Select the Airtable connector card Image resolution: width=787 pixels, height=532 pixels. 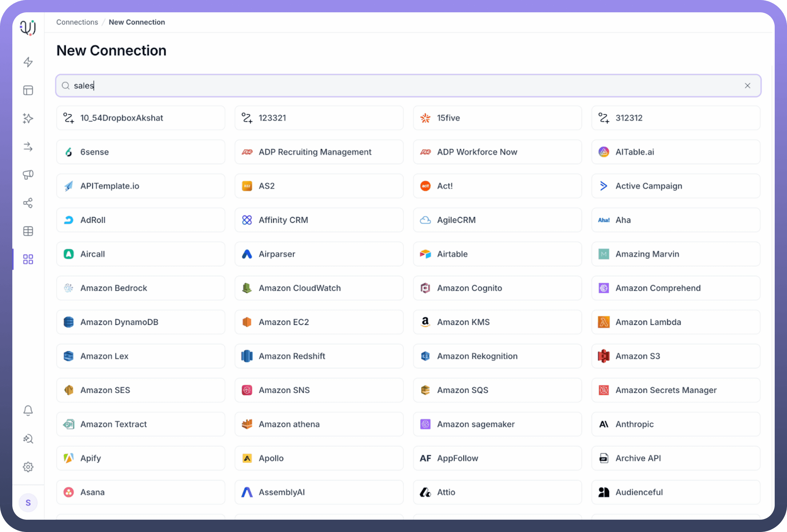pos(497,254)
